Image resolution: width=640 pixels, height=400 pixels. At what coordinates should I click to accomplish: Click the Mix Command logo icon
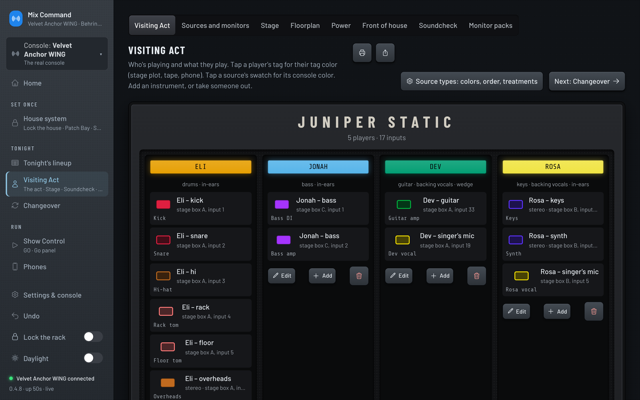click(16, 19)
